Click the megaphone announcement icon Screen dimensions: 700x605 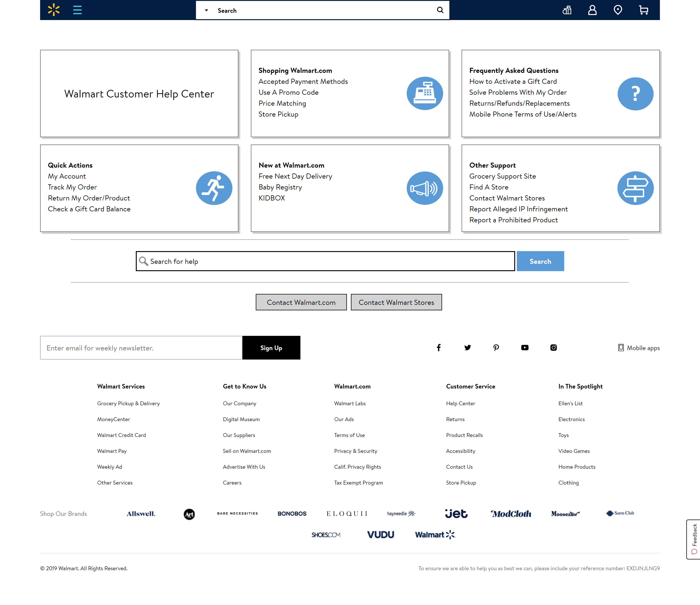pyautogui.click(x=425, y=188)
